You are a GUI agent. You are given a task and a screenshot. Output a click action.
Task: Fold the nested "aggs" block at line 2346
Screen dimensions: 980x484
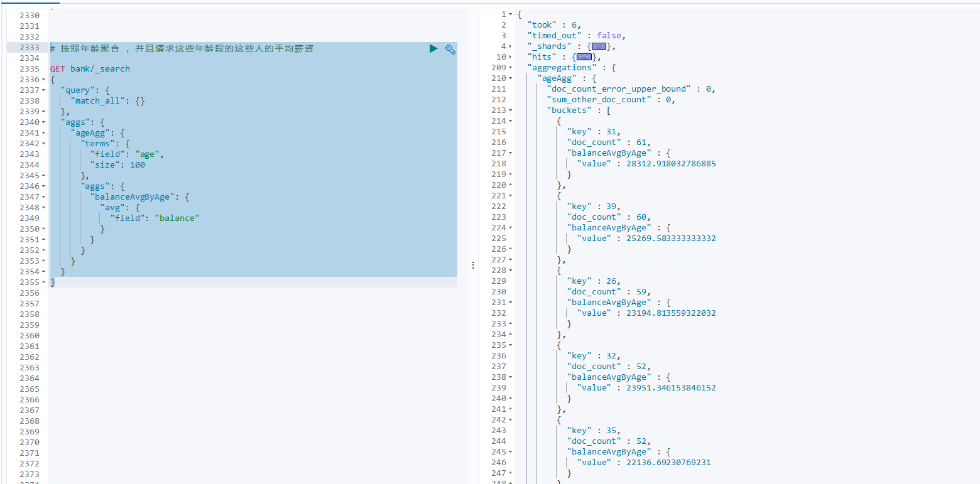tap(43, 186)
